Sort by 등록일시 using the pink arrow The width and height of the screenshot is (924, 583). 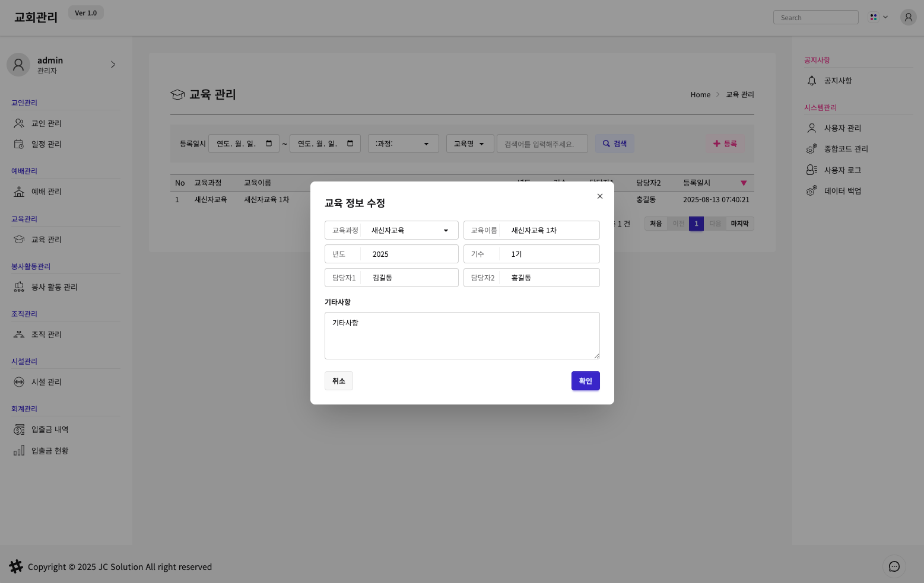744,183
